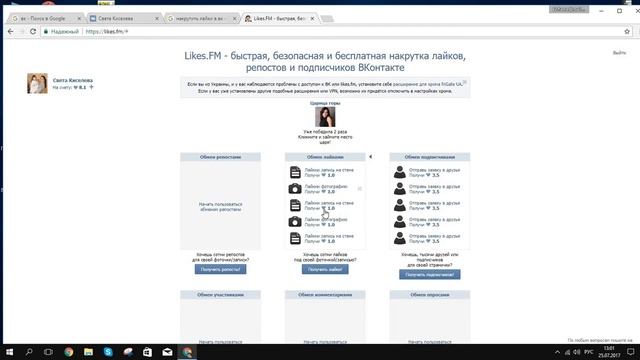Open Windows taskbar search
Image resolution: width=640 pixels, height=360 pixels.
pos(29,352)
